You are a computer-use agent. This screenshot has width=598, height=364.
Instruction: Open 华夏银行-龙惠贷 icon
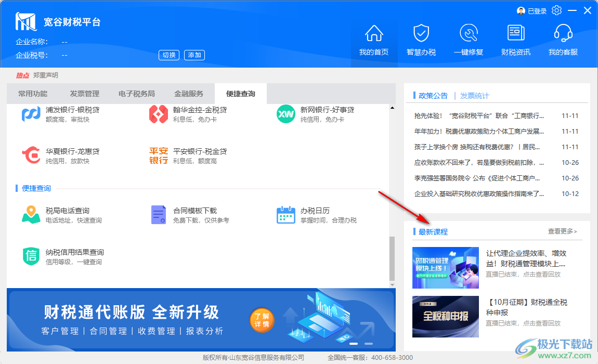click(31, 155)
